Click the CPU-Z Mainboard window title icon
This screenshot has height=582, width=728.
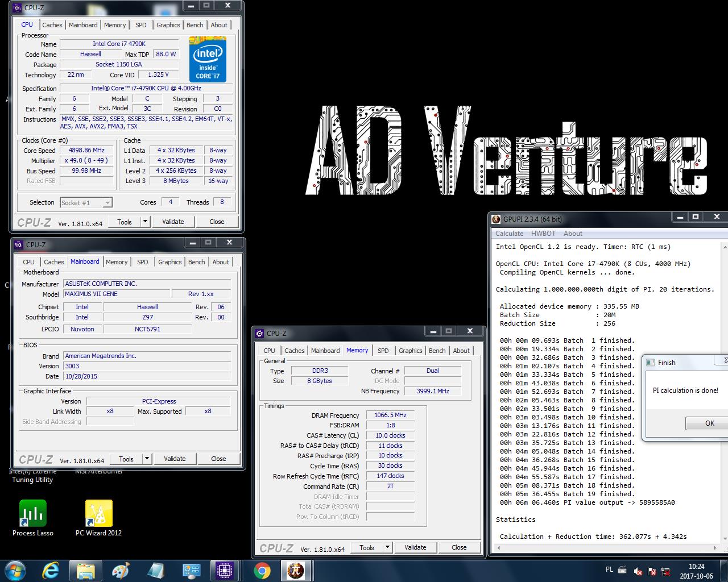(19, 244)
